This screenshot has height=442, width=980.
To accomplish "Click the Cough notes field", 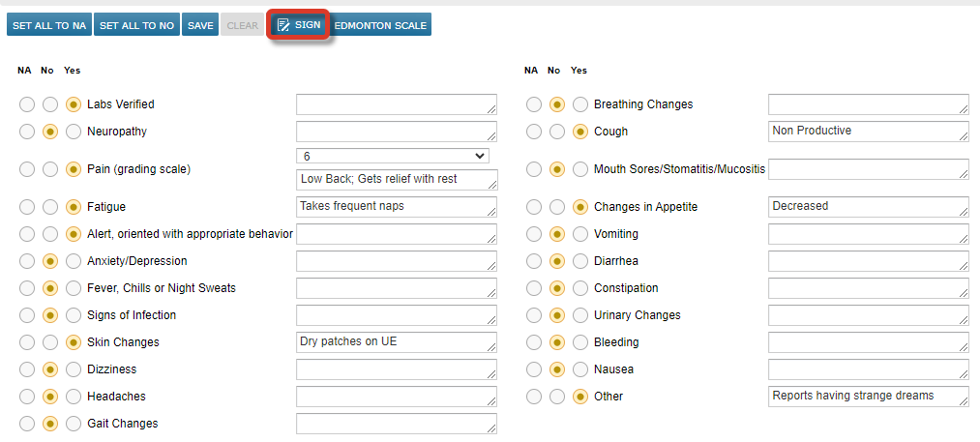I will coord(867,132).
